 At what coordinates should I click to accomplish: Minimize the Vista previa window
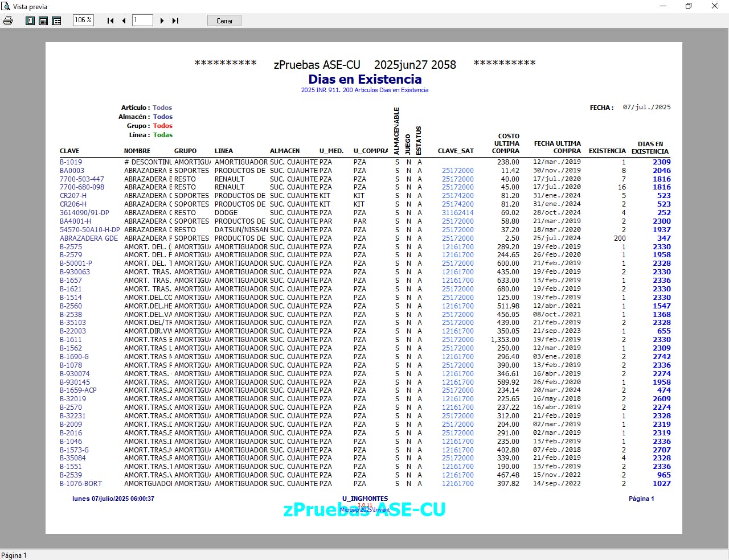663,6
